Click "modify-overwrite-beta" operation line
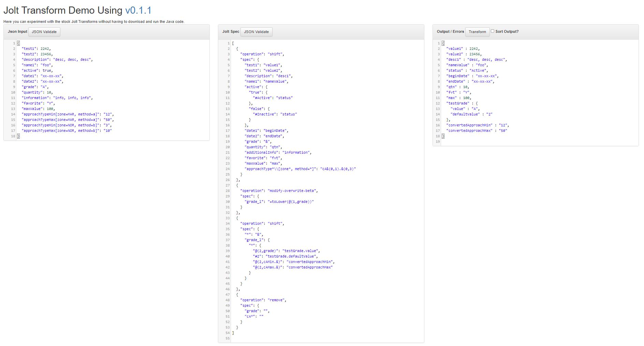644x346 pixels. coord(279,191)
